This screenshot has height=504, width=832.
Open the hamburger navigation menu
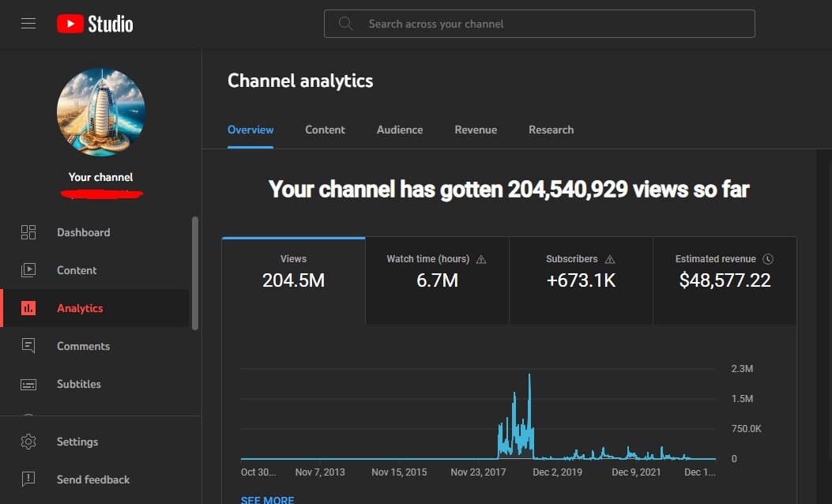28,24
